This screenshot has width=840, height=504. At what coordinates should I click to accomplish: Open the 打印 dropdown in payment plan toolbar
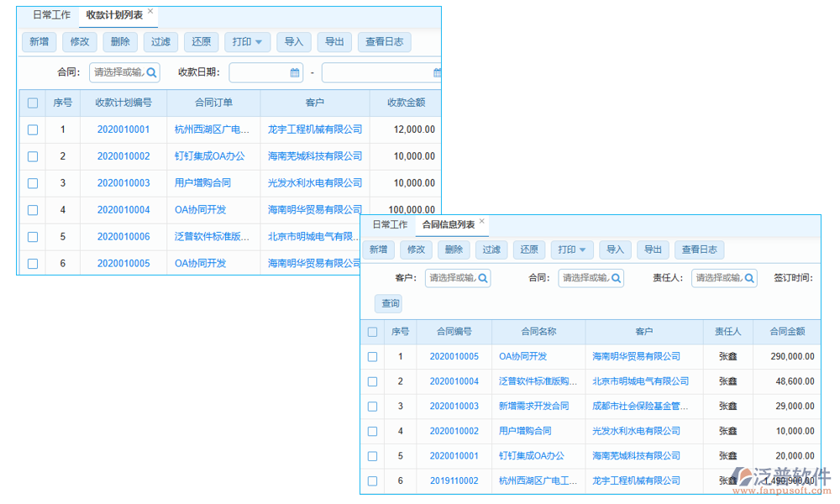point(246,41)
